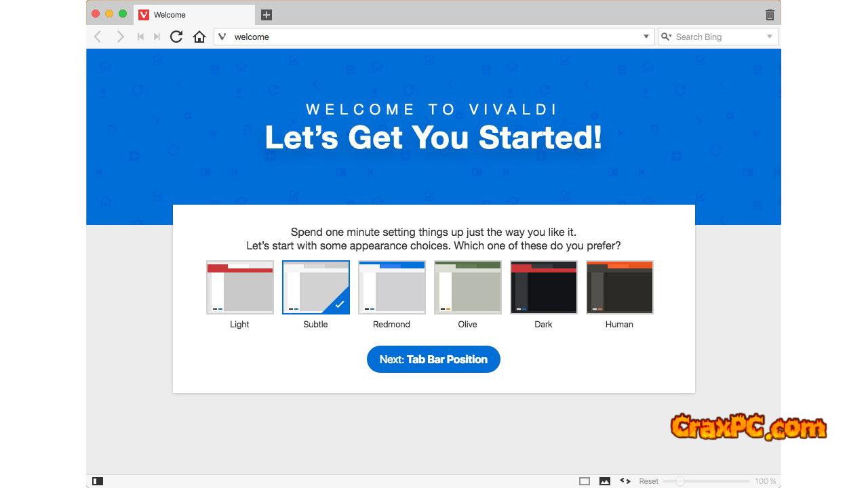Continue with Next: Tab Bar Position
Screen dimensions: 868x488
(x=433, y=359)
